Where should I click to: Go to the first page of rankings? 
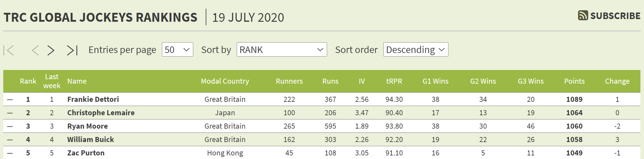pyautogui.click(x=9, y=50)
